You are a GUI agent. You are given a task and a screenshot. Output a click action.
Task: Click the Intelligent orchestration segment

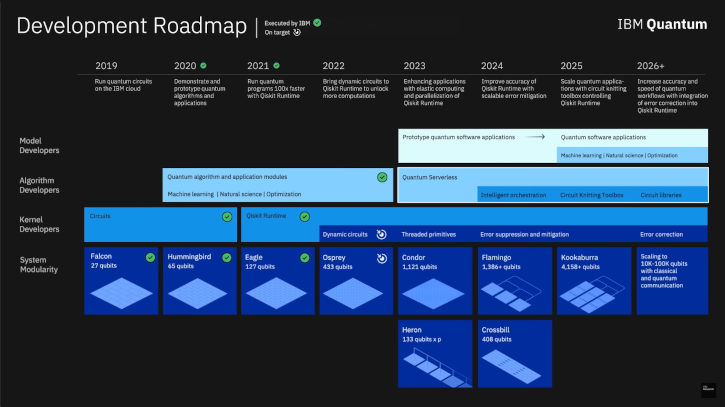pos(514,195)
